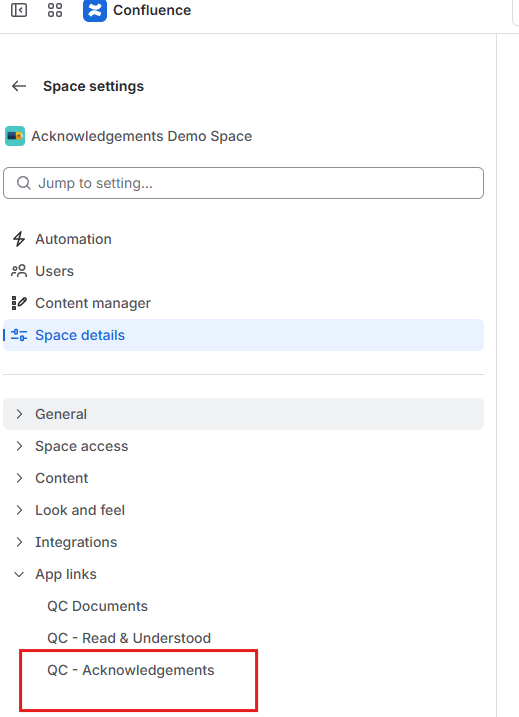Open QC - Acknowledgements app link

coord(131,670)
